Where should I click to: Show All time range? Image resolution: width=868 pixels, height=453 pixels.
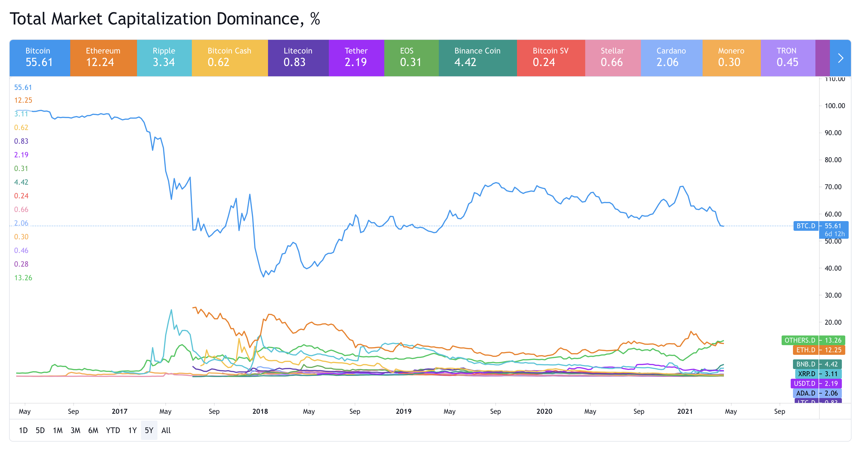[166, 431]
